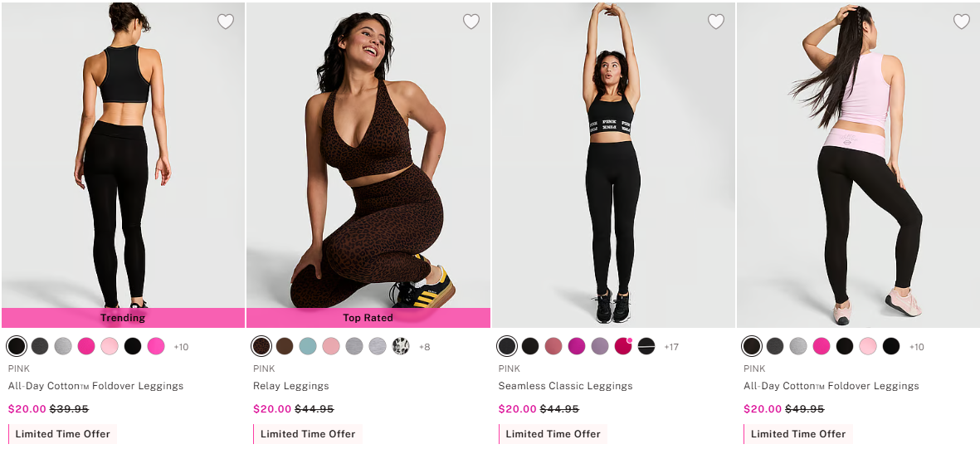
Task: Open the Seamless Classic Leggings title link
Action: click(565, 386)
